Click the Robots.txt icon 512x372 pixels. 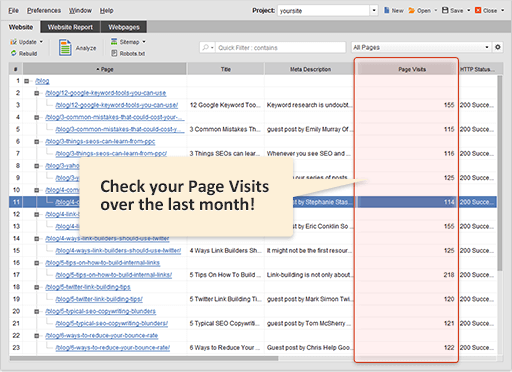114,53
